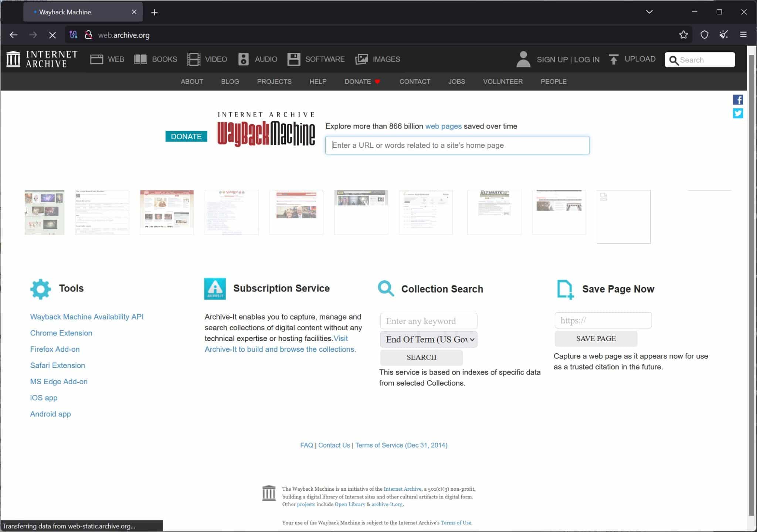The height and width of the screenshot is (532, 757).
Task: Open the HELP menu item
Action: (x=318, y=81)
